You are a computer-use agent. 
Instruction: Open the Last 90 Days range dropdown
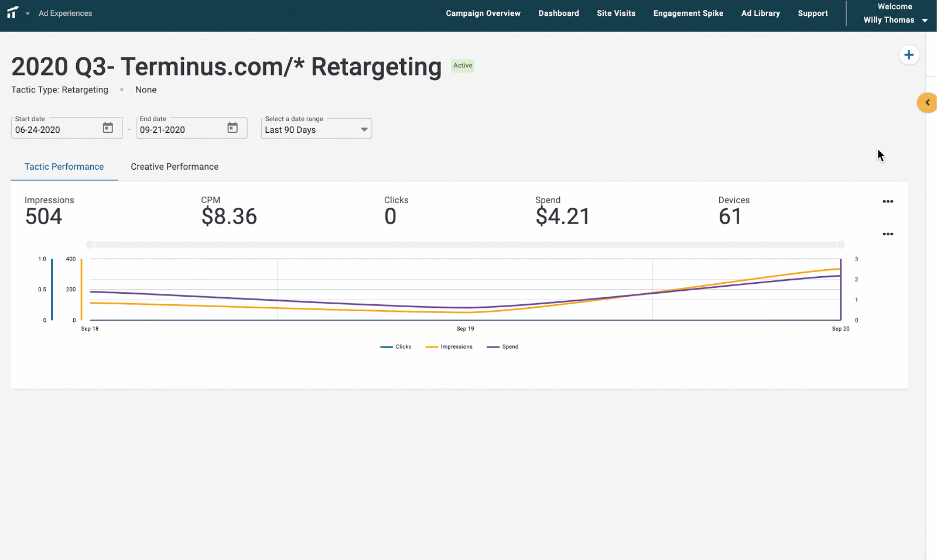tap(316, 129)
